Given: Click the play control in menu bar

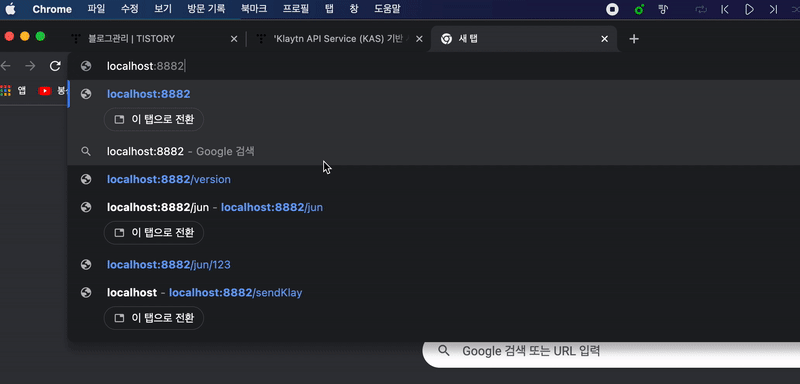Looking at the screenshot, I should [749, 9].
